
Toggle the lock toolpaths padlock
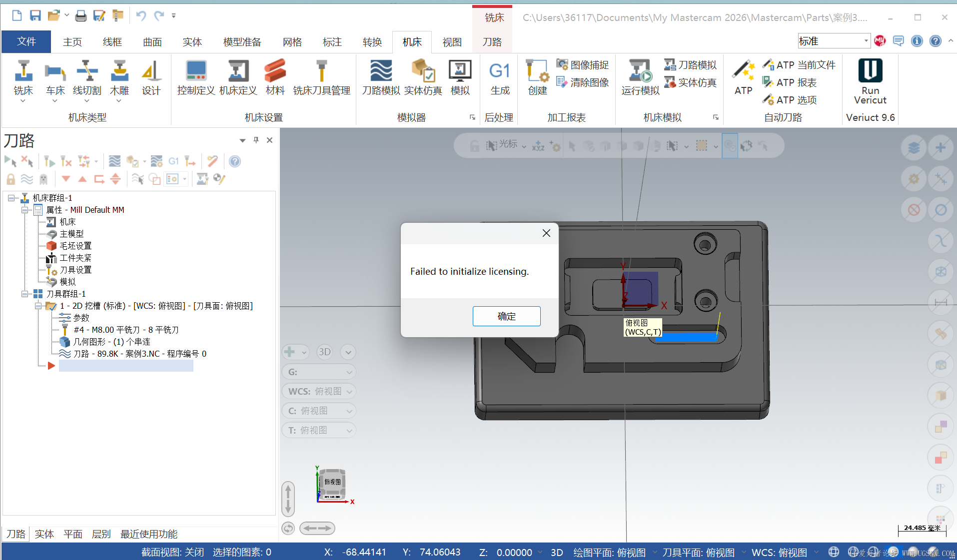[x=10, y=179]
